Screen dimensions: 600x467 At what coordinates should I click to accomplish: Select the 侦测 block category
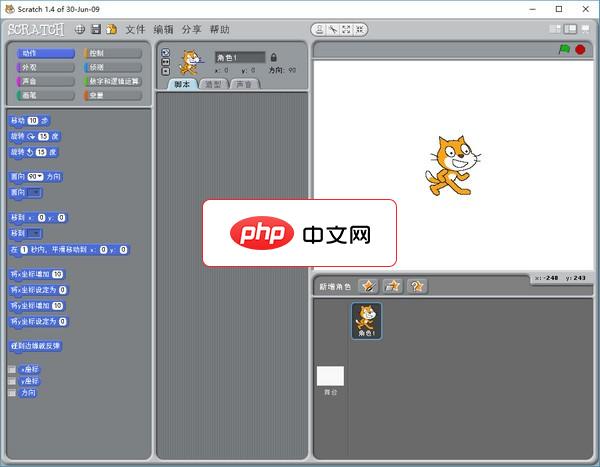(113, 67)
